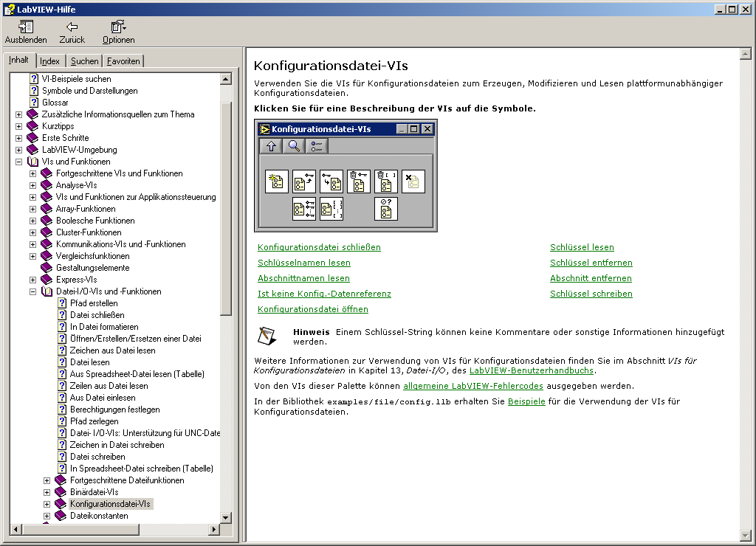The height and width of the screenshot is (546, 756).
Task: Open the LabVIEW-Benutzerhandbuchs link
Action: pos(532,370)
